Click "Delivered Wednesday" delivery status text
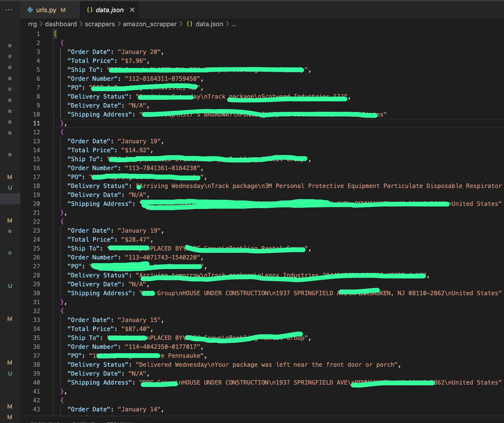Viewport: 504px width, 423px height. tap(174, 365)
